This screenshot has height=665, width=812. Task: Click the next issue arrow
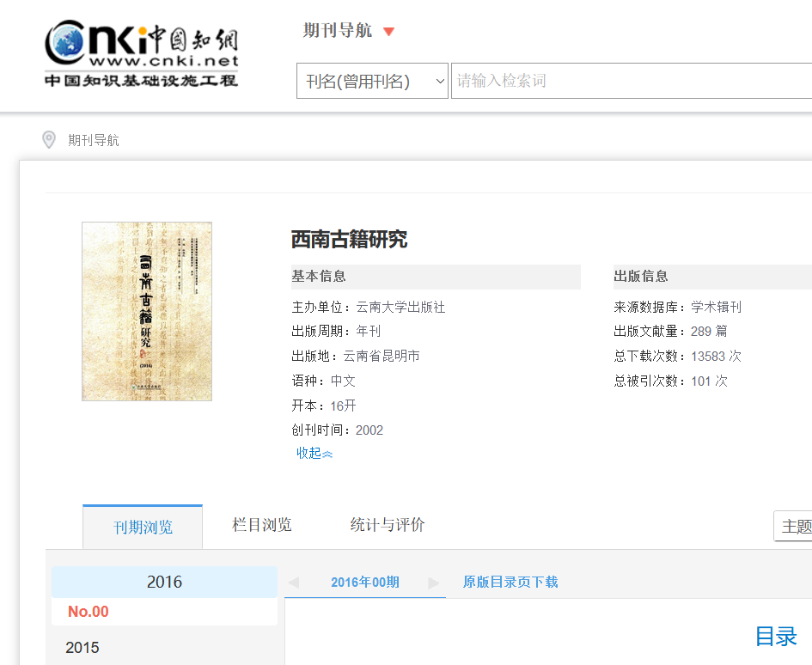434,582
